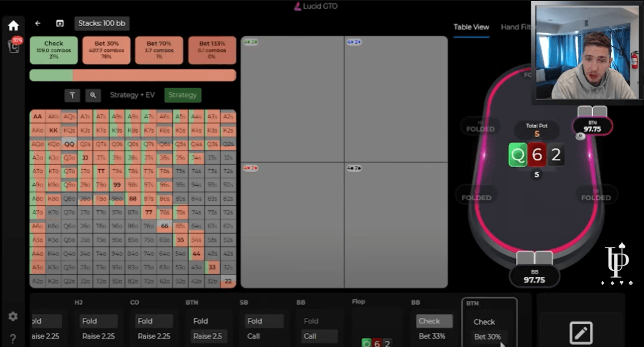Open the Stacks: 100 bb selector
Viewport: 644px width, 347px height.
102,24
